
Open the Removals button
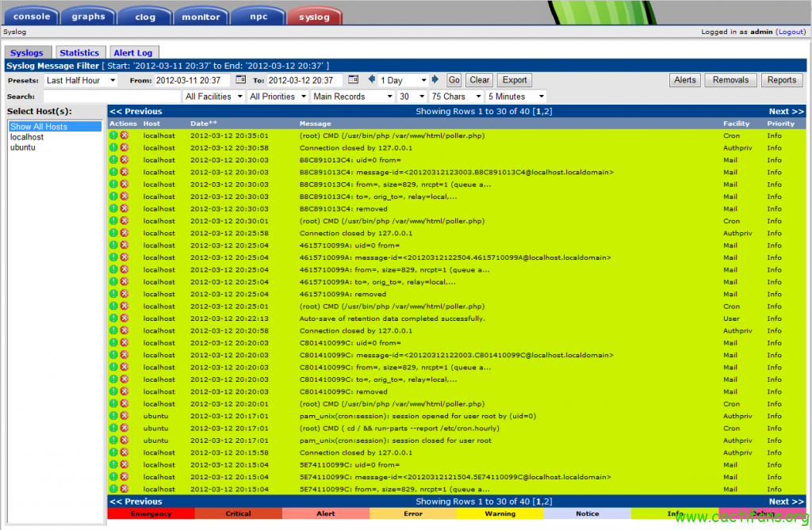coord(730,80)
